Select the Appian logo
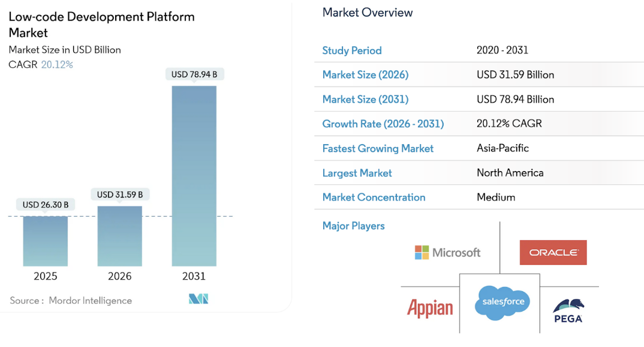 pos(430,308)
